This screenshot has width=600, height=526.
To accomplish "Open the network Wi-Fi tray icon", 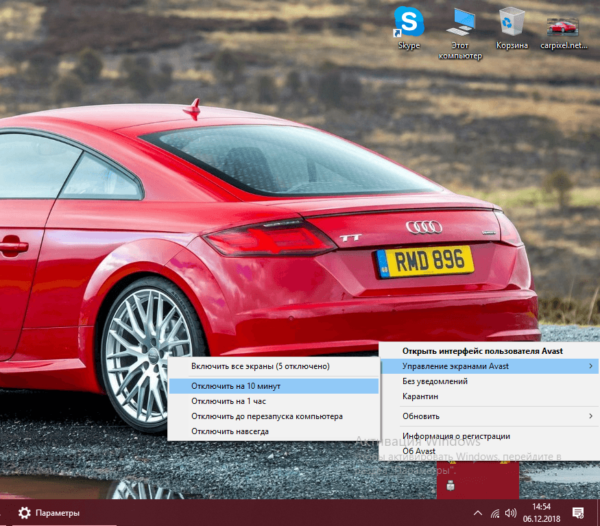I will [495, 513].
